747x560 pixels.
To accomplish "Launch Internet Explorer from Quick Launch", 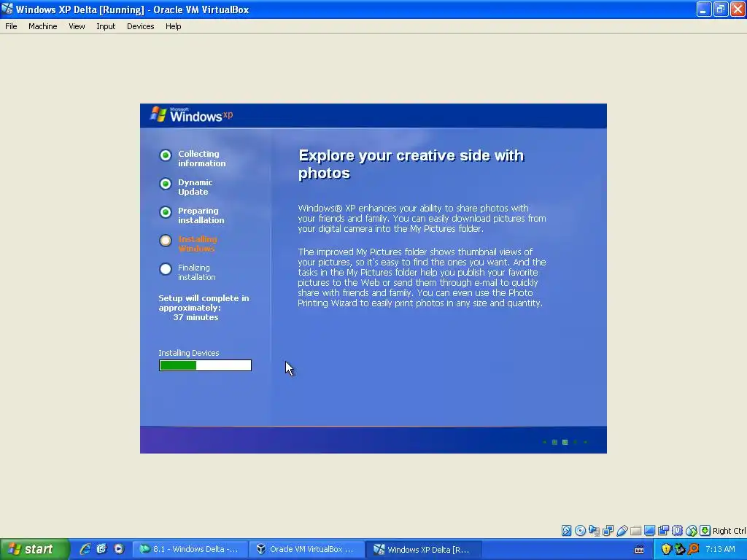I will [85, 549].
